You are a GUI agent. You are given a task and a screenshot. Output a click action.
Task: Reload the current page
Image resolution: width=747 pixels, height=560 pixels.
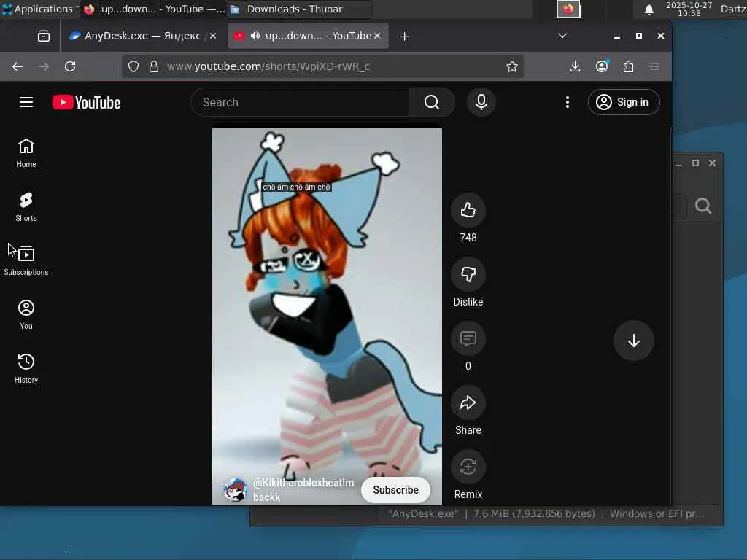click(x=70, y=66)
